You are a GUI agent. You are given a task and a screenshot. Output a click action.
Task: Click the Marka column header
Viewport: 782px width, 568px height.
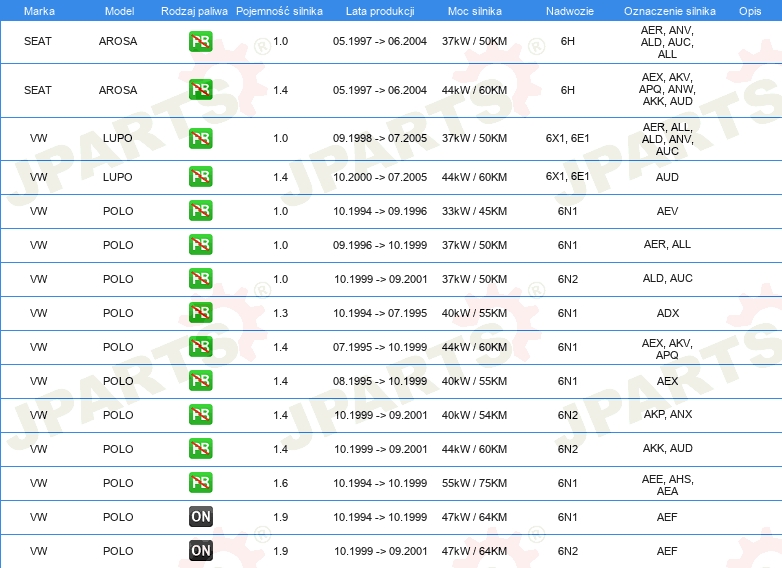coord(39,11)
